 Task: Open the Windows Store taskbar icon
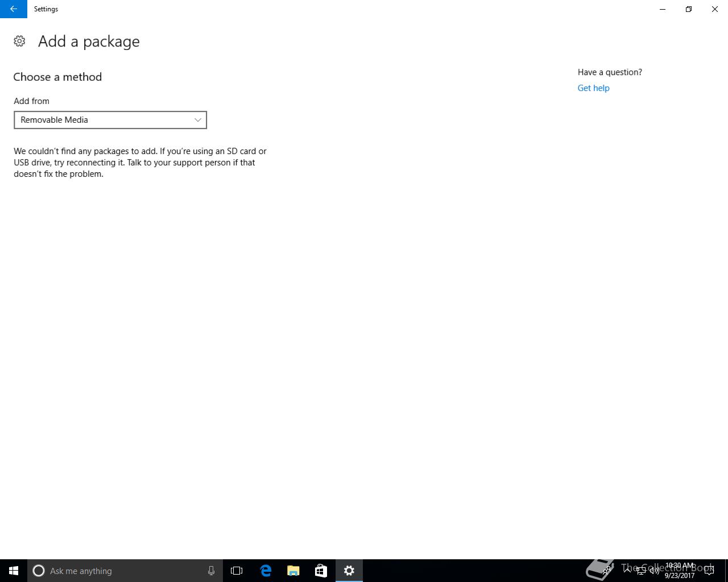tap(321, 571)
